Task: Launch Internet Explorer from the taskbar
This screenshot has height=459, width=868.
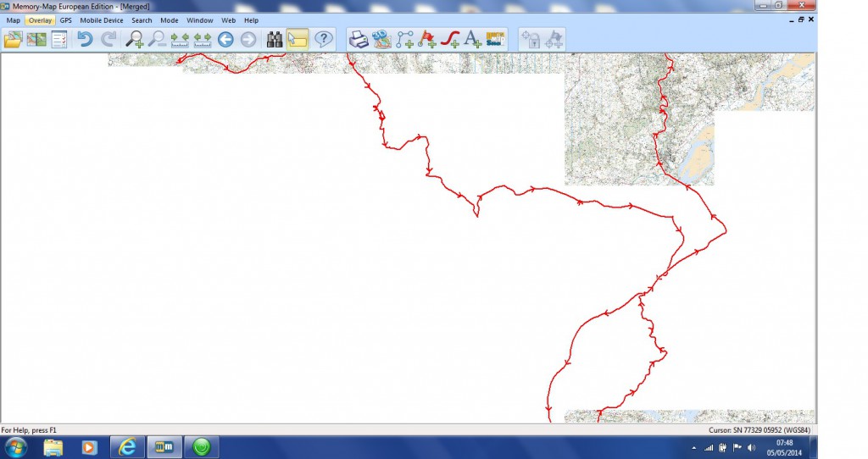Action: (x=127, y=446)
